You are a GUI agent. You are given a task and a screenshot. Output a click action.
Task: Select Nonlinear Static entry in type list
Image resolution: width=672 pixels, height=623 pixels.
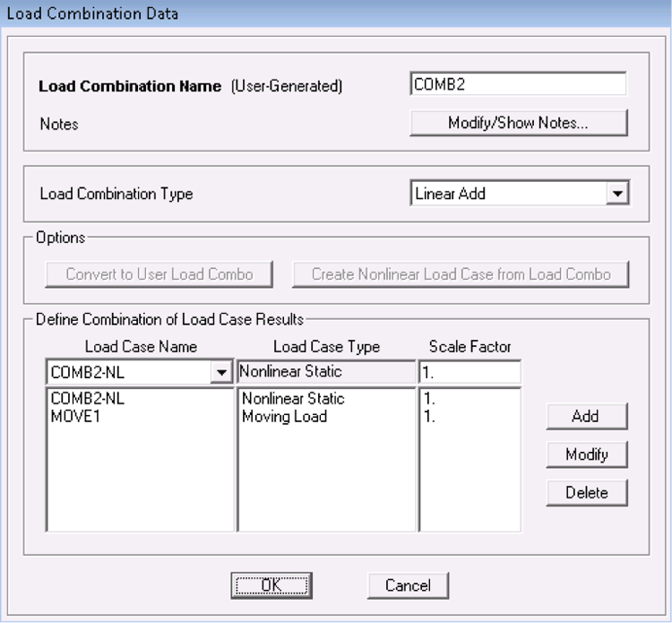pyautogui.click(x=293, y=399)
